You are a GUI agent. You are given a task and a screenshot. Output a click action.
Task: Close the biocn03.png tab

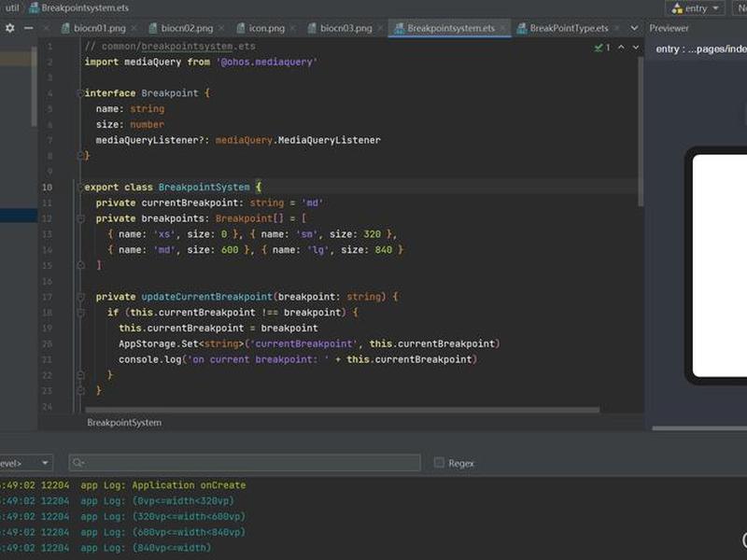[x=380, y=29]
